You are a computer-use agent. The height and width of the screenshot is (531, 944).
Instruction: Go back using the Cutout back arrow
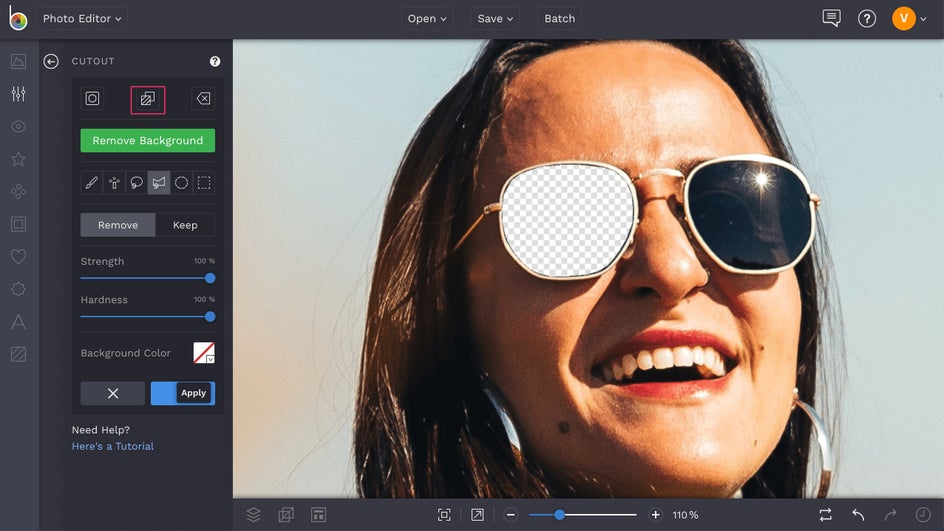click(51, 62)
